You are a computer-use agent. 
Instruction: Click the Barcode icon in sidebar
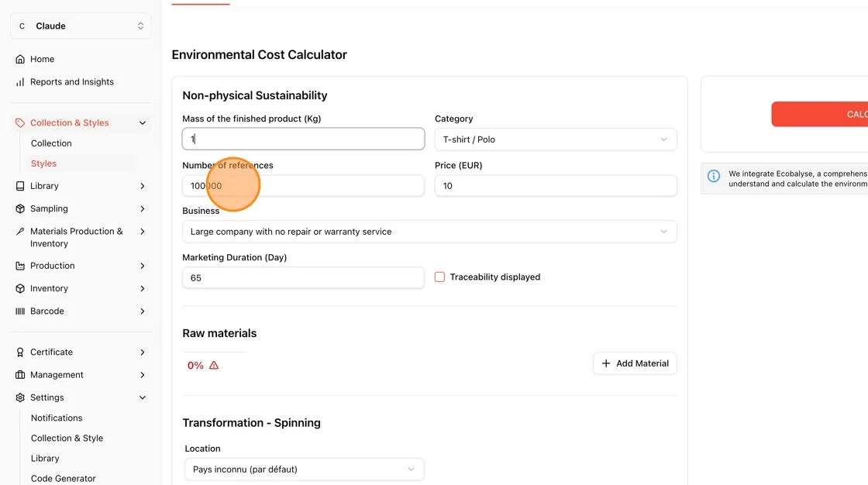(20, 311)
